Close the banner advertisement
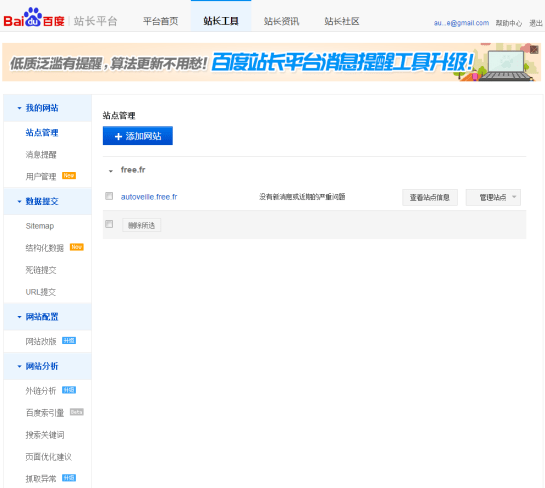This screenshot has width=545, height=488. pos(534,50)
